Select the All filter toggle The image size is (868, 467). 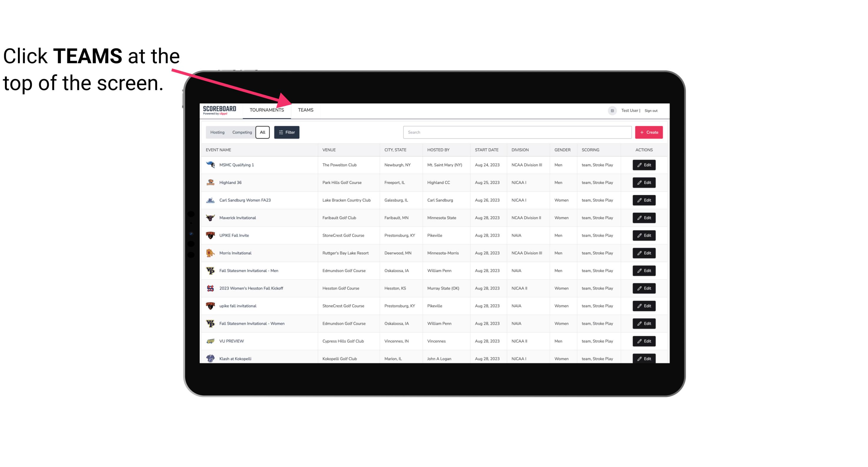click(263, 132)
